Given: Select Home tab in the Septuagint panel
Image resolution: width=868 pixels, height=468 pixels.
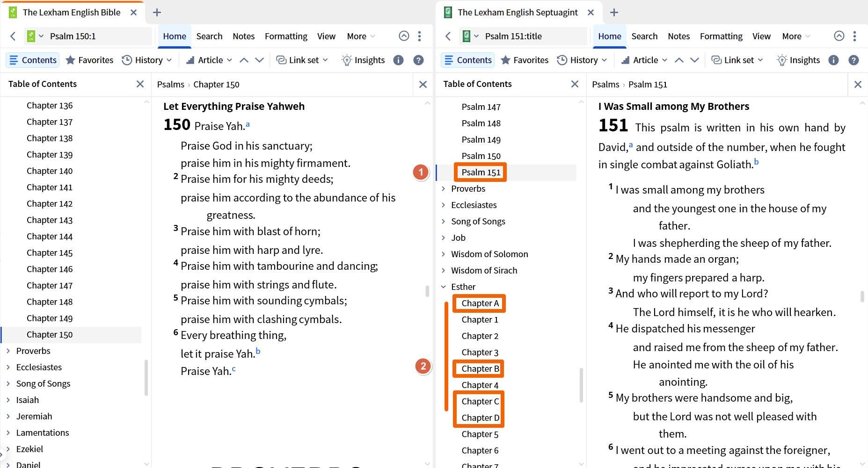Looking at the screenshot, I should tap(610, 36).
